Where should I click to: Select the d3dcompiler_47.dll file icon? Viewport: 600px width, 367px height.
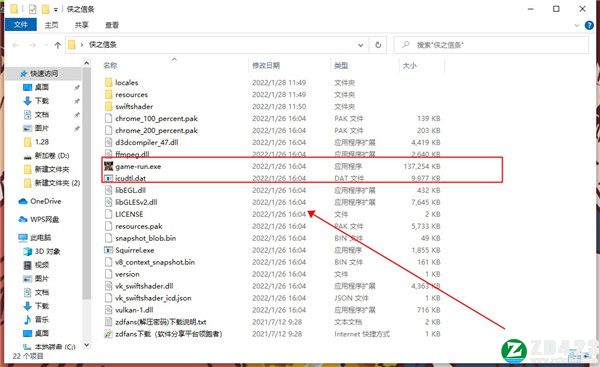(109, 142)
